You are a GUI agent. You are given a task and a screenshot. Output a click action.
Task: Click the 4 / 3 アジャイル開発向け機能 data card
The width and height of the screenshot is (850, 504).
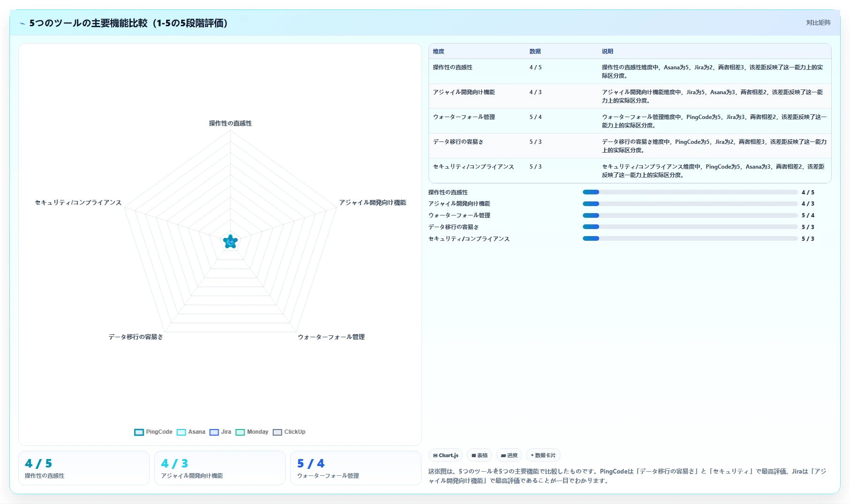(x=220, y=468)
